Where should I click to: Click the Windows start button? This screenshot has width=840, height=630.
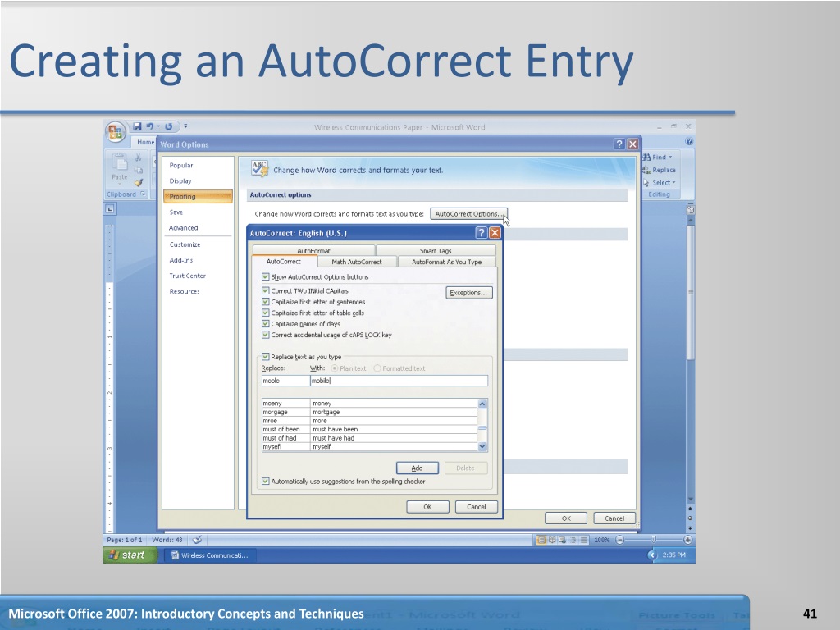pyautogui.click(x=130, y=555)
